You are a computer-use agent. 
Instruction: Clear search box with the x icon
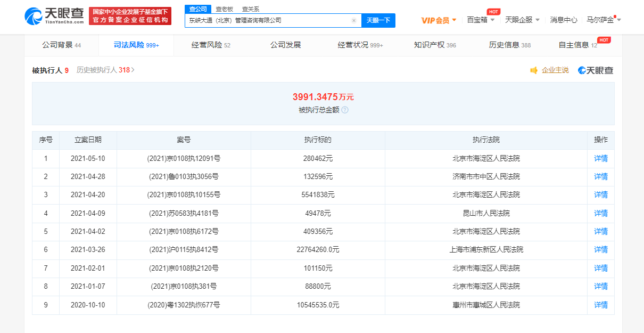[354, 21]
